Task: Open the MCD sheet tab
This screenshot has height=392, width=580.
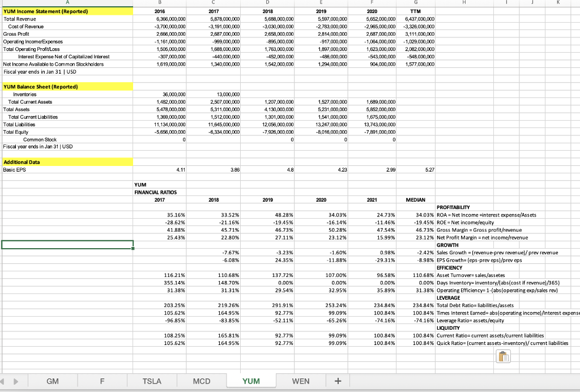Action: (x=201, y=381)
